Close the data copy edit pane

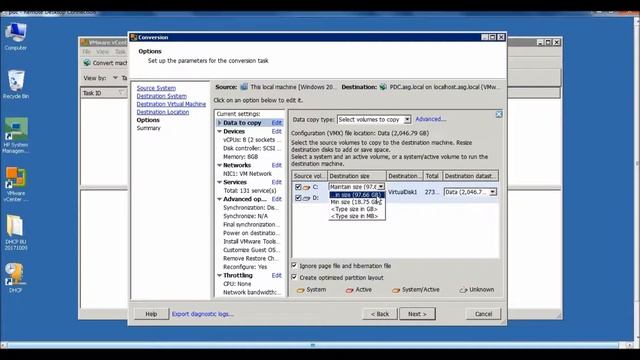click(499, 114)
